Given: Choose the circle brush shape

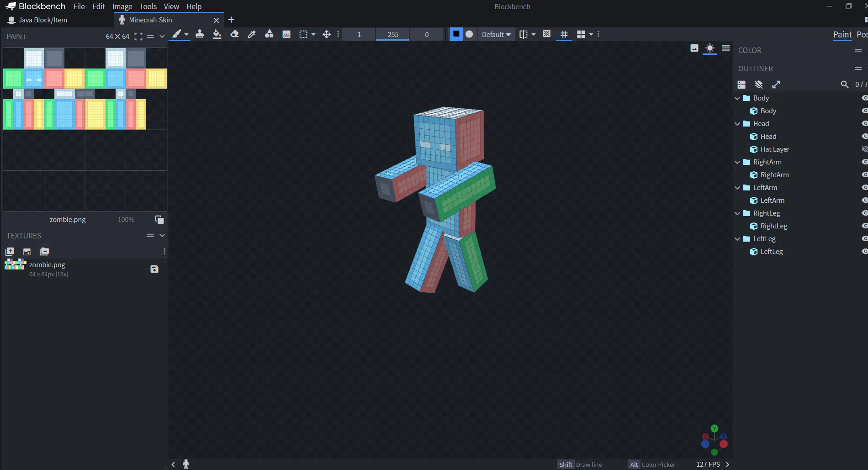Looking at the screenshot, I should 469,34.
